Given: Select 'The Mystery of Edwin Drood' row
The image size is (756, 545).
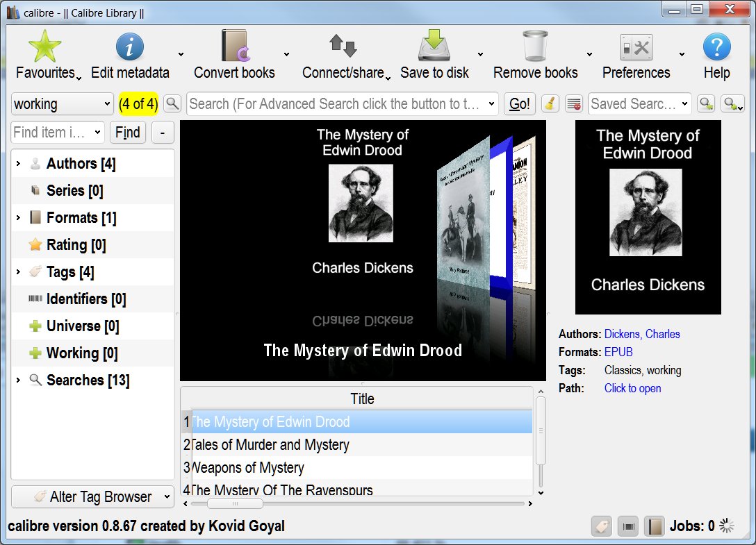Looking at the screenshot, I should click(362, 421).
